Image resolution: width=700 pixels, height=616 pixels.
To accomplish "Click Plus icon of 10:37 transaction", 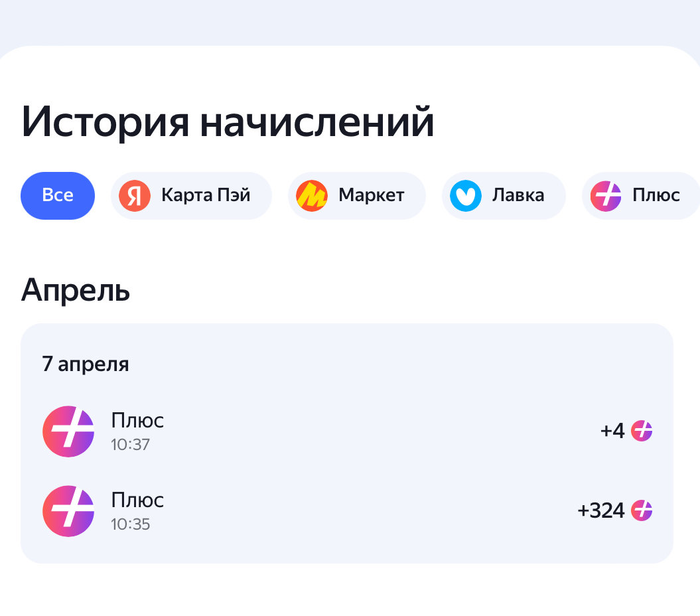I will tap(68, 431).
